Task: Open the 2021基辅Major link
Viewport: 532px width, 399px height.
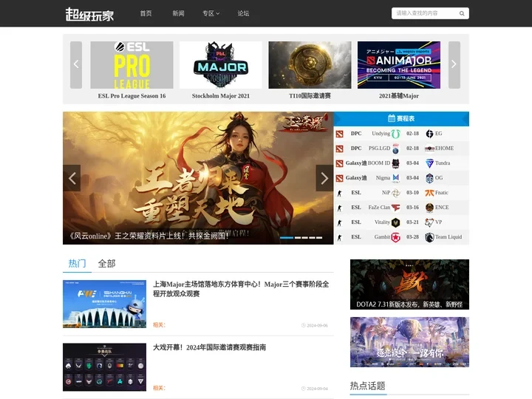Action: tap(399, 96)
